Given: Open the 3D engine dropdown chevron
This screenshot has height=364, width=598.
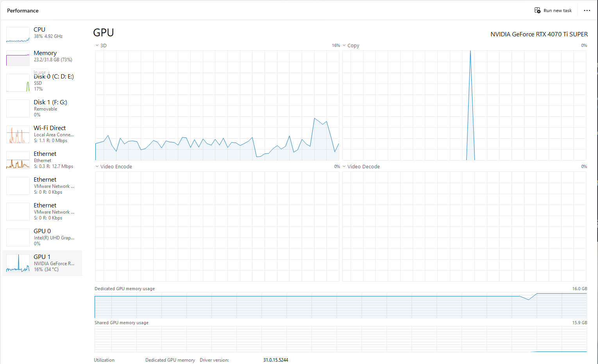Looking at the screenshot, I should (x=97, y=46).
